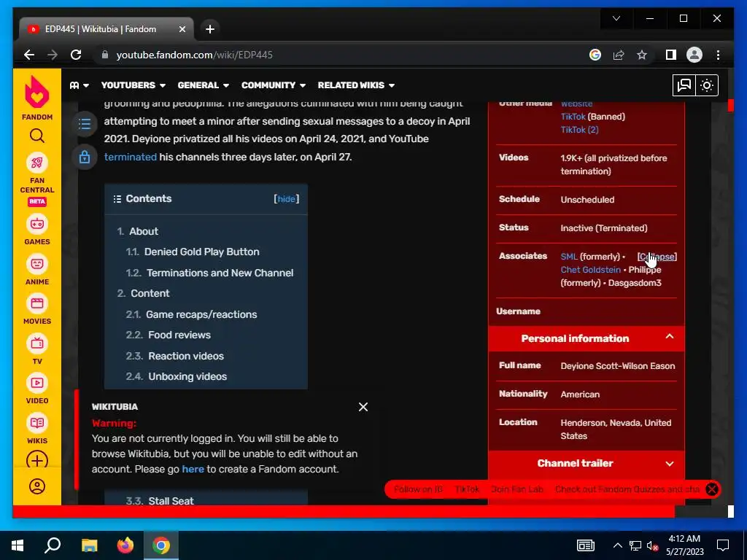
Task: Open the wiki discussions icon
Action: pyautogui.click(x=684, y=85)
